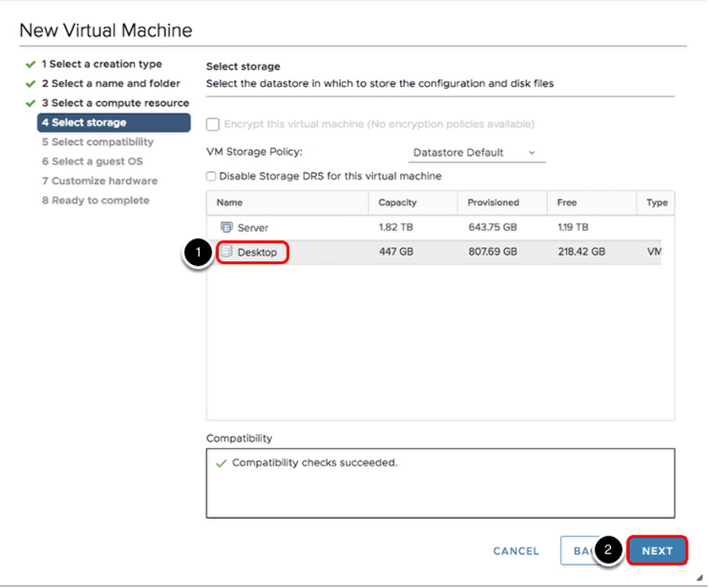Sort datastores by Name column header
709x588 pixels.
pos(230,202)
